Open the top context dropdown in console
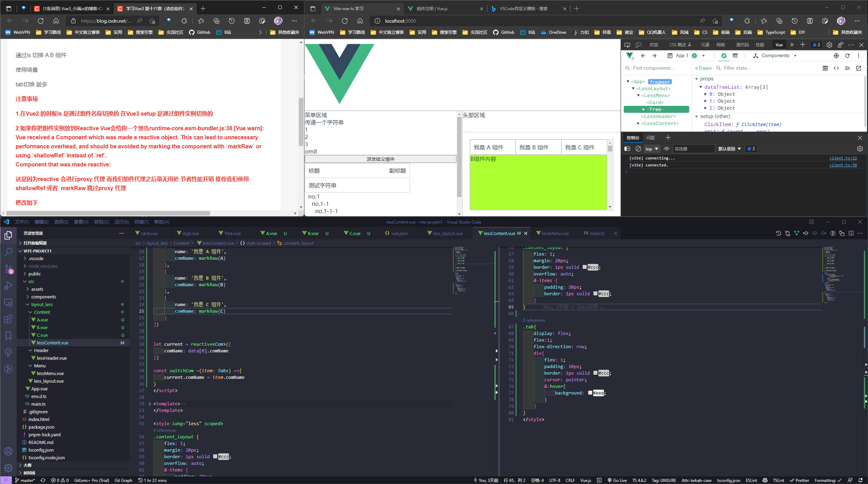 pyautogui.click(x=652, y=149)
